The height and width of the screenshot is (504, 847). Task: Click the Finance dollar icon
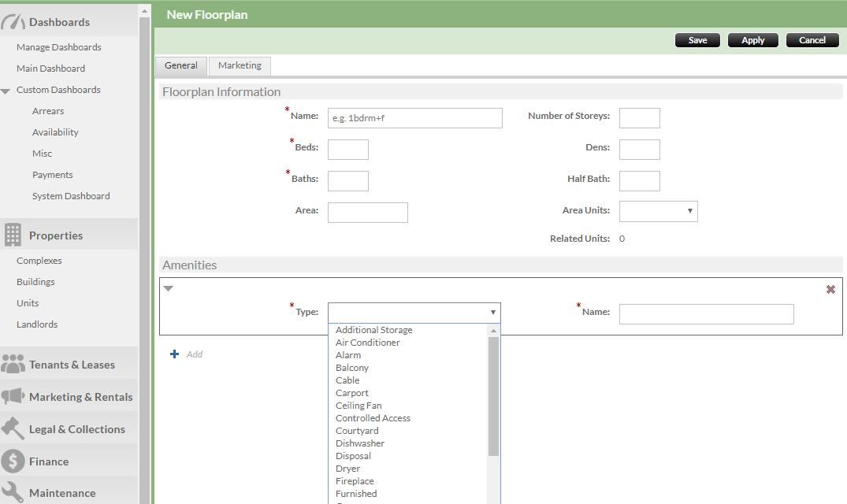pyautogui.click(x=13, y=461)
